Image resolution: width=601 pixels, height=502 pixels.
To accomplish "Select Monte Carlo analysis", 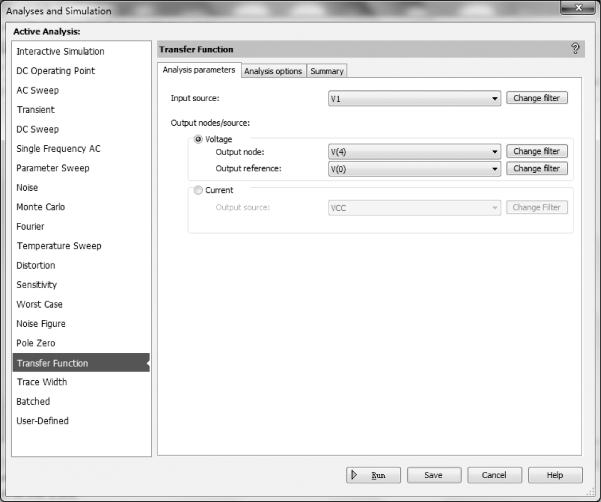I will click(81, 207).
